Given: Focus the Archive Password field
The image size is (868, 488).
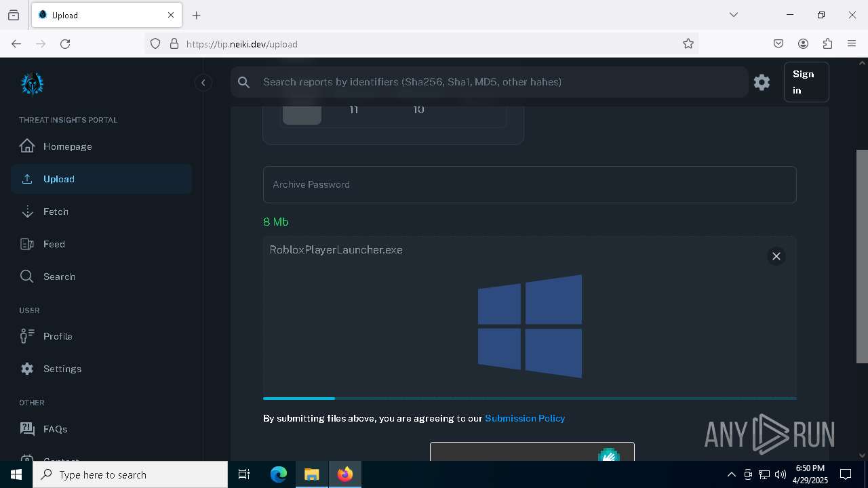Looking at the screenshot, I should click(530, 184).
